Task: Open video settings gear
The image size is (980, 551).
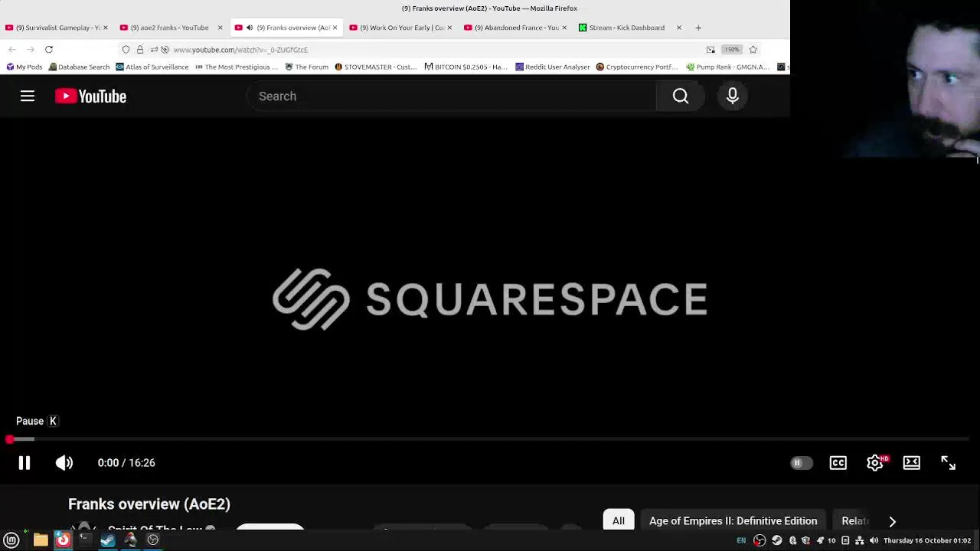Action: coord(875,462)
